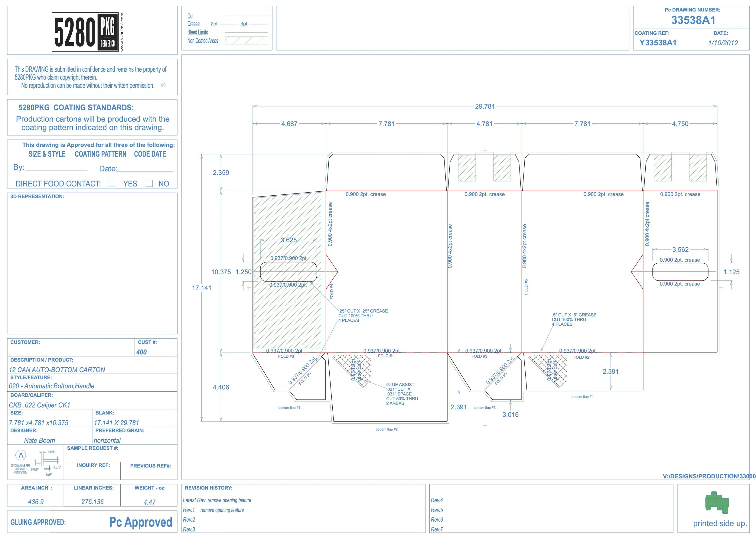Click the 29.781 overall width dimension
The height and width of the screenshot is (537, 756).
pyautogui.click(x=485, y=106)
